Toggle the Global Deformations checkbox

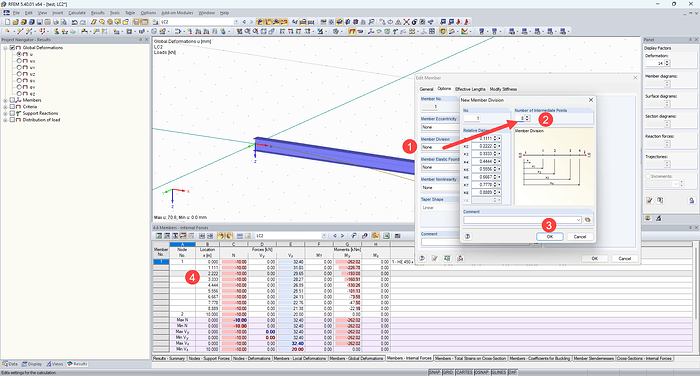pyautogui.click(x=12, y=47)
